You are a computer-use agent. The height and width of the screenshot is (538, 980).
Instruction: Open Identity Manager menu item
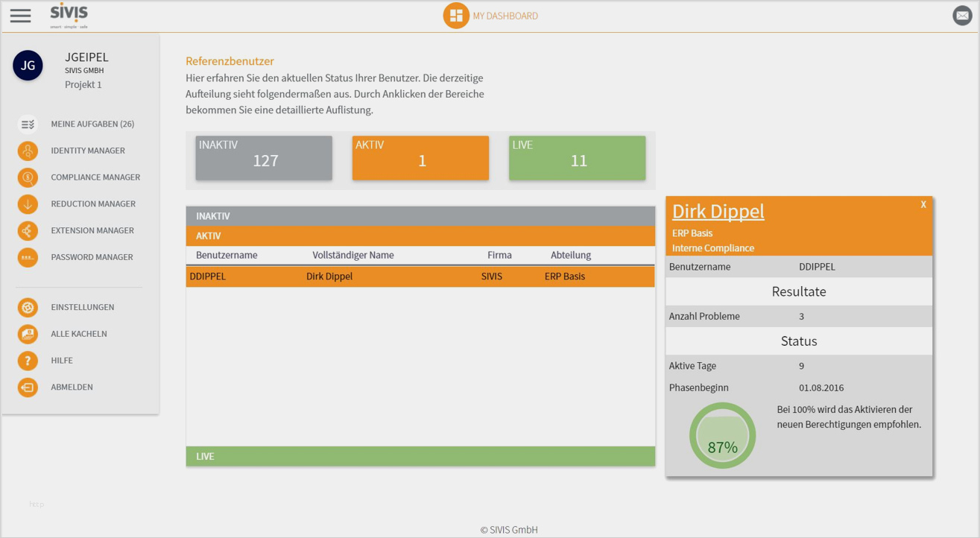[88, 151]
